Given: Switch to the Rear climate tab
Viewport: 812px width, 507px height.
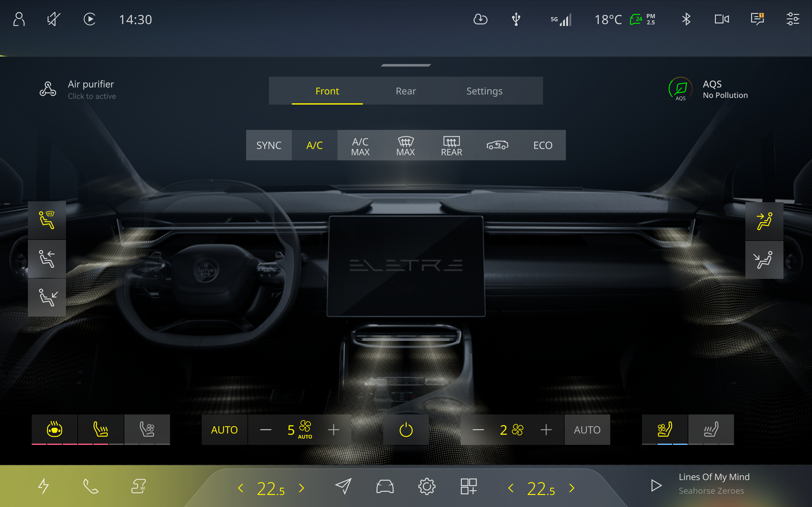Looking at the screenshot, I should [406, 91].
